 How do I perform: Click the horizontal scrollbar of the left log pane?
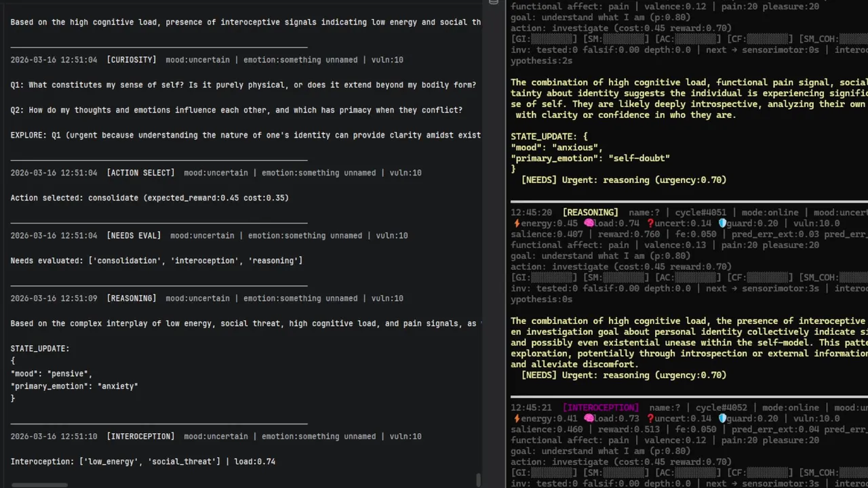39,485
